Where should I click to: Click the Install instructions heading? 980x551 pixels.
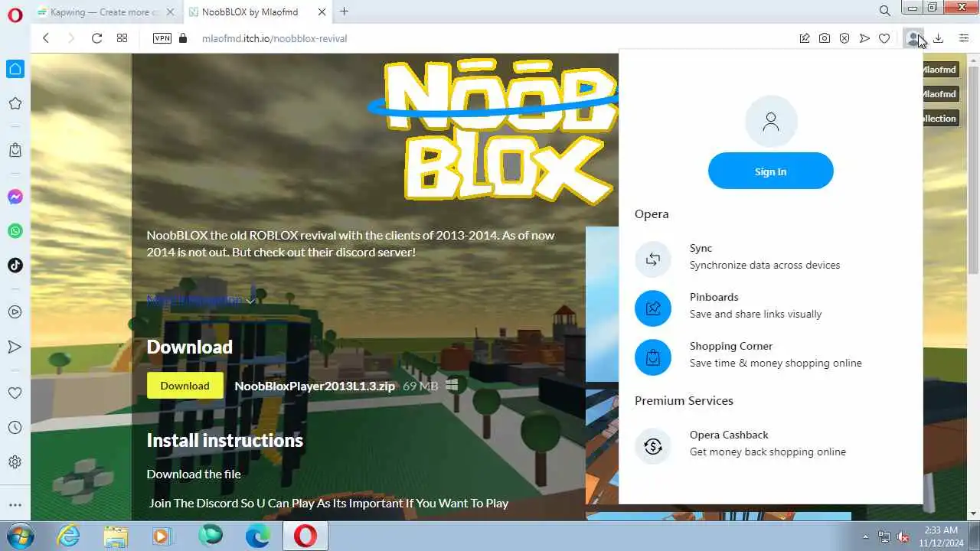click(x=224, y=440)
